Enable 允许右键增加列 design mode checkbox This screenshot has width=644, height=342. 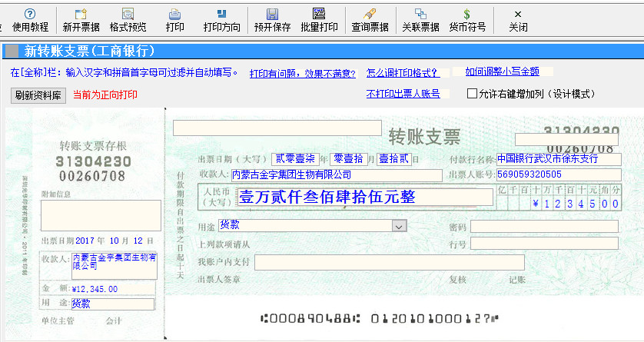pos(472,94)
